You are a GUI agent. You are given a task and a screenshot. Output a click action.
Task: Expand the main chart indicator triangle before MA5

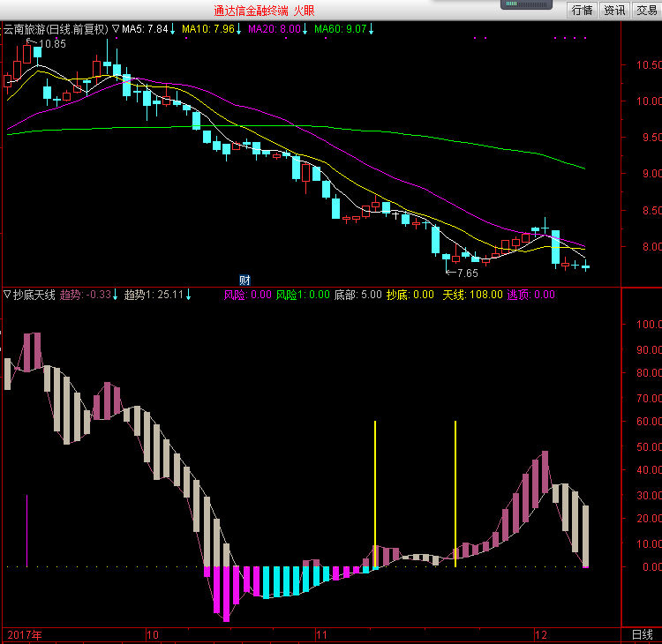click(116, 29)
